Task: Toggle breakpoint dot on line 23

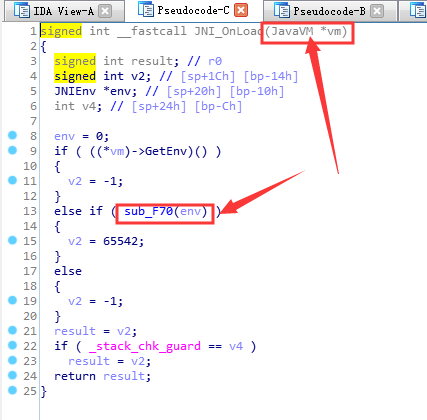Action: pyautogui.click(x=13, y=360)
